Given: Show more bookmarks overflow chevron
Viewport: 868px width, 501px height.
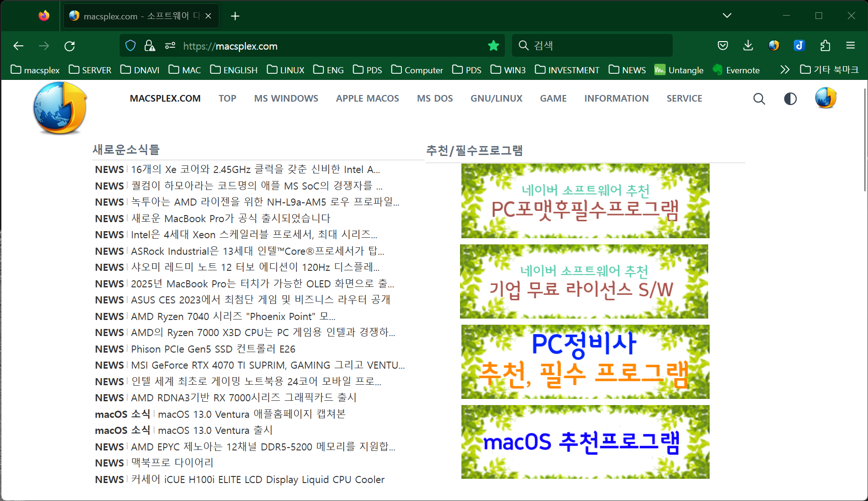Looking at the screenshot, I should point(785,70).
